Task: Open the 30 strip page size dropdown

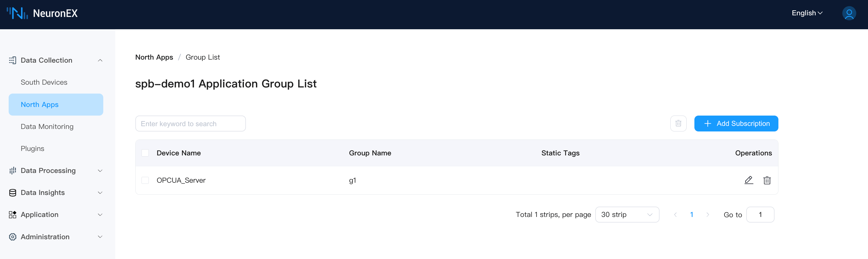Action: point(627,215)
